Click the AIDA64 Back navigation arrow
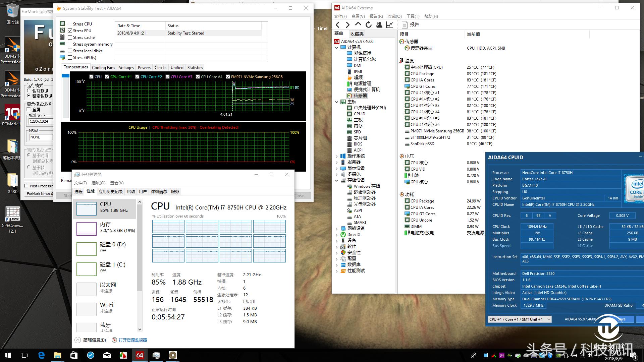 pyautogui.click(x=338, y=24)
